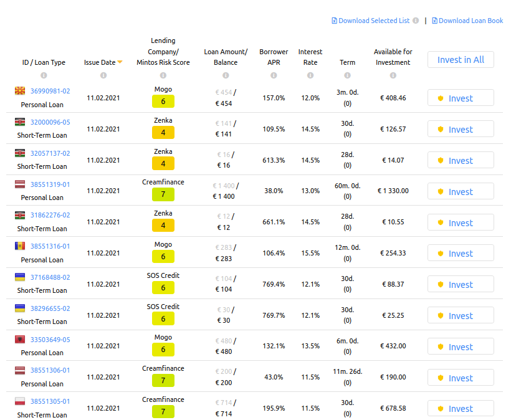Click info icon under Loan Amount/Balance
511x420 pixels.
(x=226, y=75)
